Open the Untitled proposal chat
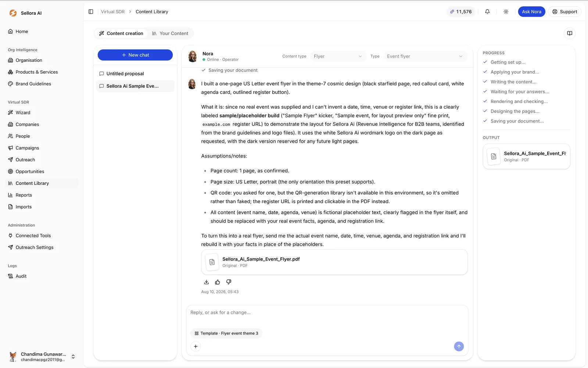 point(135,74)
